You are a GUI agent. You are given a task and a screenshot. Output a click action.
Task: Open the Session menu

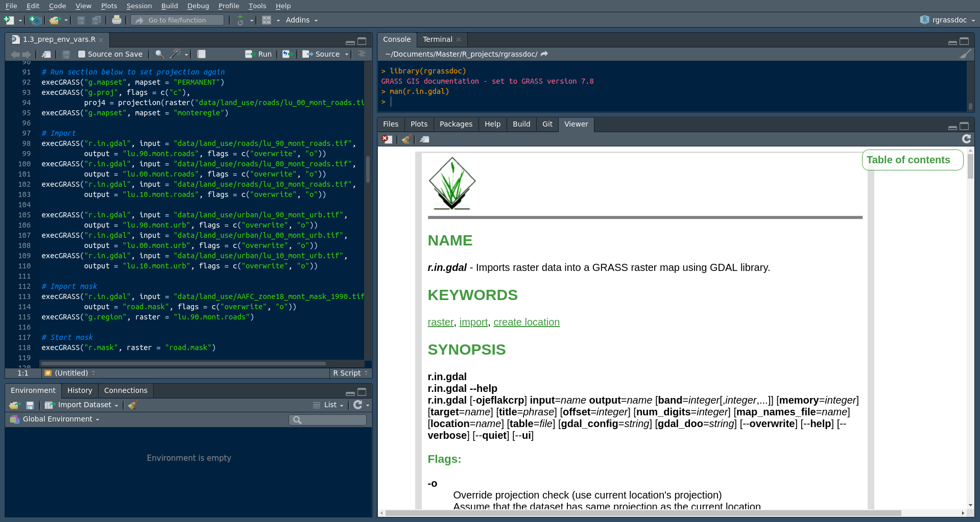[x=139, y=6]
